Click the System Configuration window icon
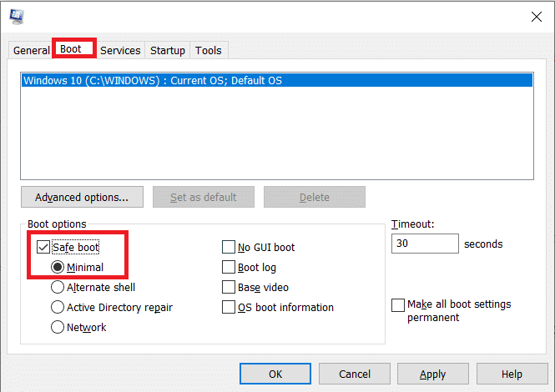The height and width of the screenshot is (392, 555). 15,16
